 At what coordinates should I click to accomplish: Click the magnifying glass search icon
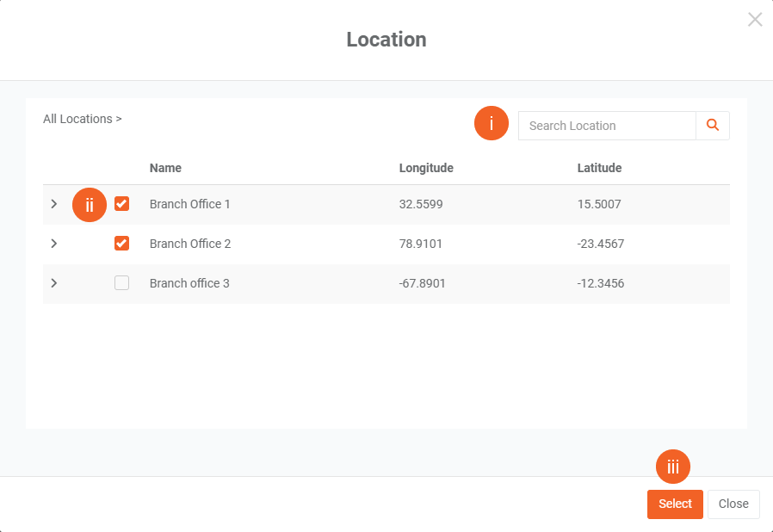point(713,126)
